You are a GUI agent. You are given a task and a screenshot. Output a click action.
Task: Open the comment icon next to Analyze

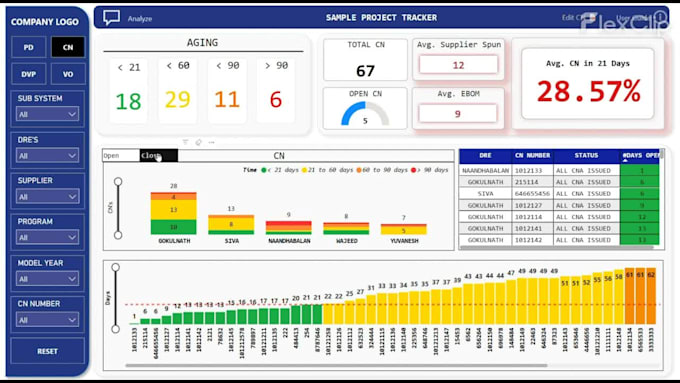click(111, 18)
